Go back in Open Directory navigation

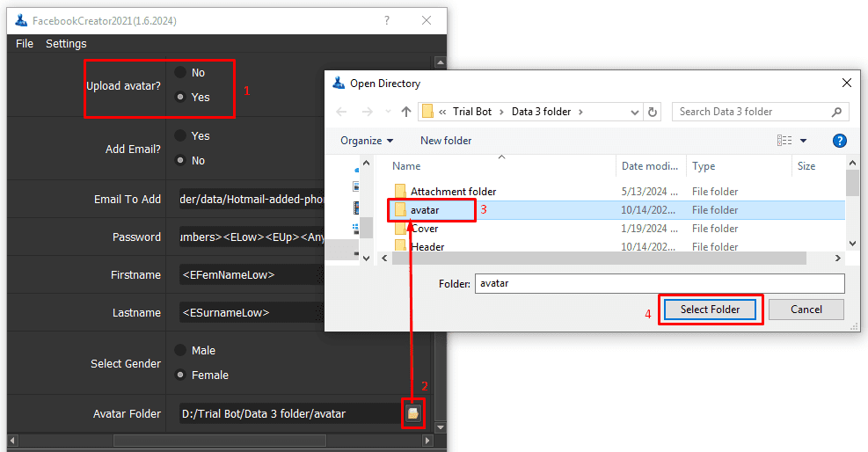point(341,112)
